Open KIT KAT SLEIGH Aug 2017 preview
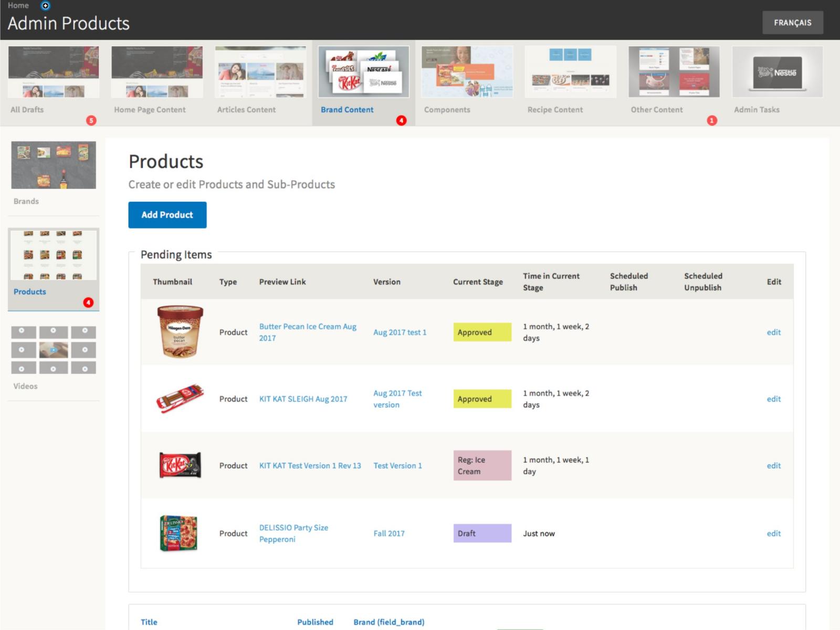 (x=303, y=399)
